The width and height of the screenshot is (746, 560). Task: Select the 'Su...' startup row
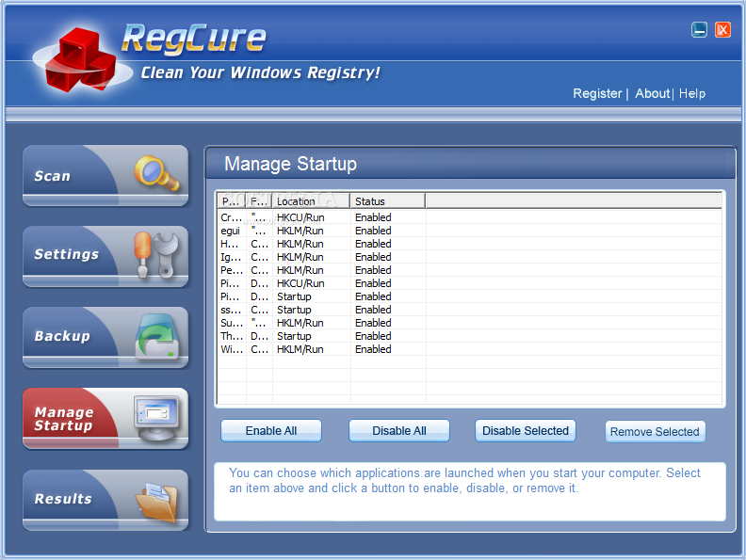tap(469, 323)
